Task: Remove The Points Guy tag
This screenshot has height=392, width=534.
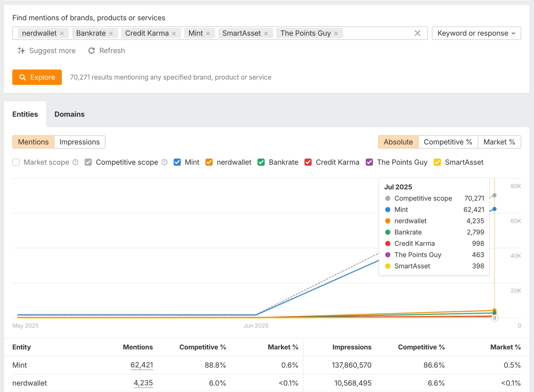Action: [x=336, y=33]
